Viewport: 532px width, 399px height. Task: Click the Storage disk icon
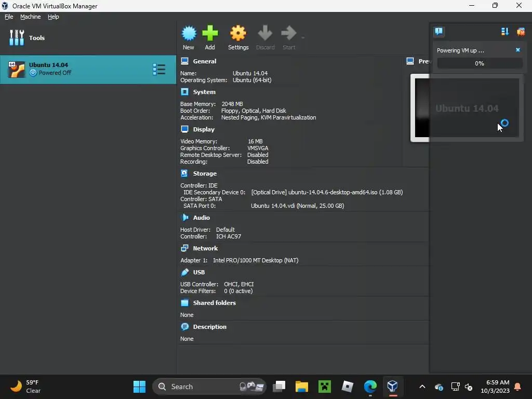point(184,173)
